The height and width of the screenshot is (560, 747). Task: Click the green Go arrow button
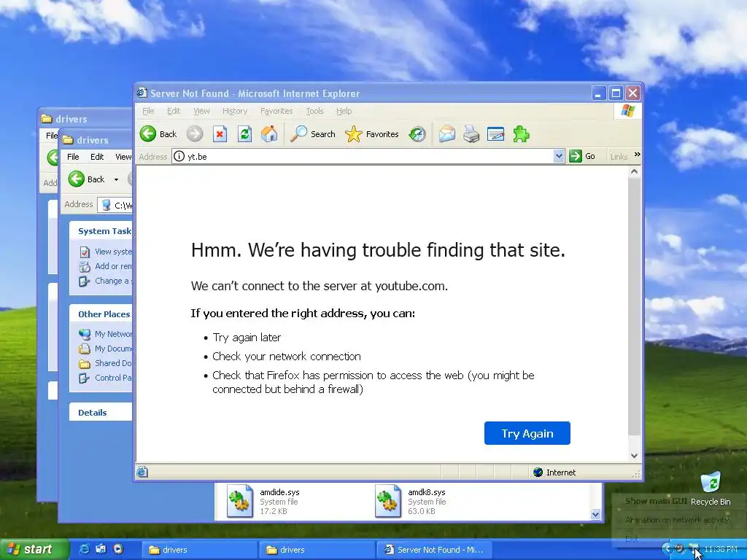(x=576, y=156)
